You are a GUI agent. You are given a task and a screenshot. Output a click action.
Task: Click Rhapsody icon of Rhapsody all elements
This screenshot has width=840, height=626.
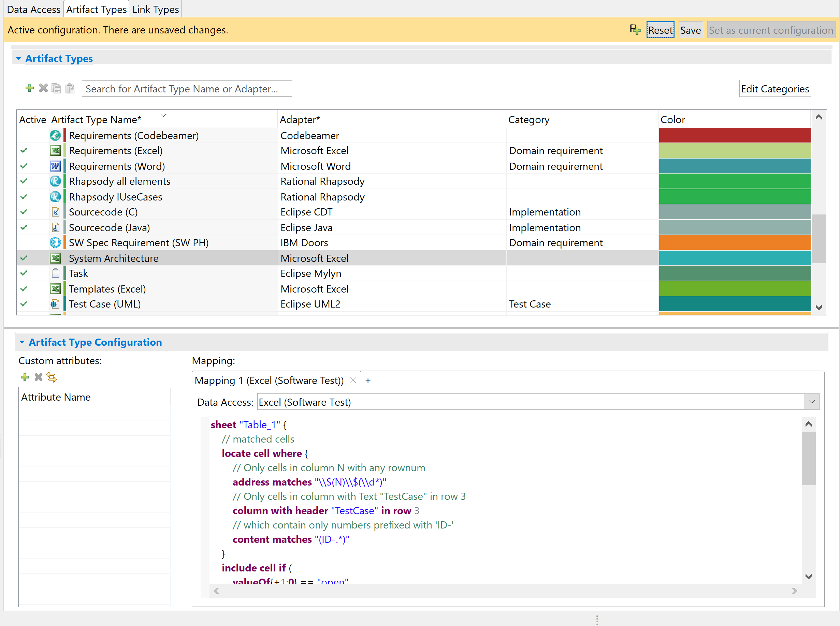(55, 181)
